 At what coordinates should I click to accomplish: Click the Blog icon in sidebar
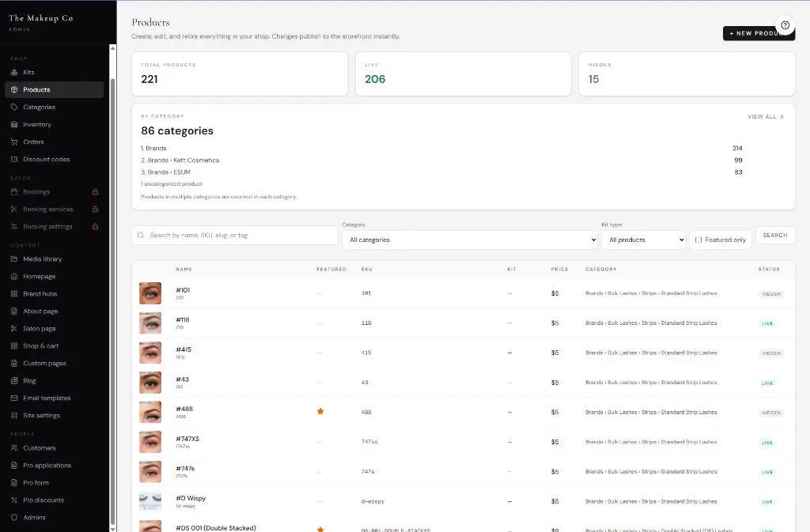click(x=14, y=381)
